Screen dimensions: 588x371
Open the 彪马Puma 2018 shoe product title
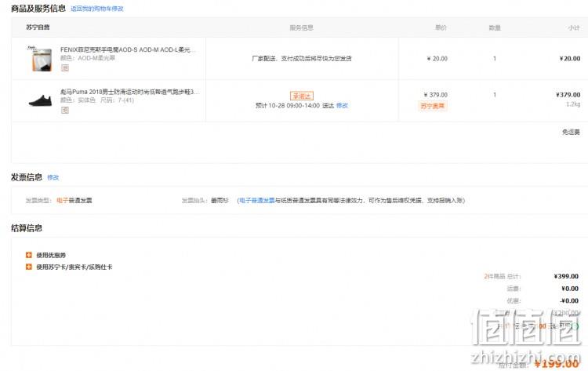pyautogui.click(x=129, y=92)
